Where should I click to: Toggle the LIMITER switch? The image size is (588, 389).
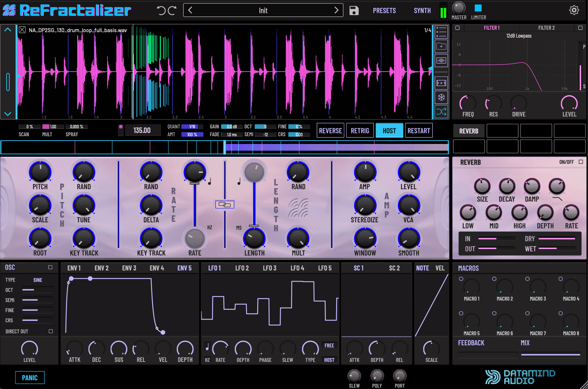pos(478,8)
